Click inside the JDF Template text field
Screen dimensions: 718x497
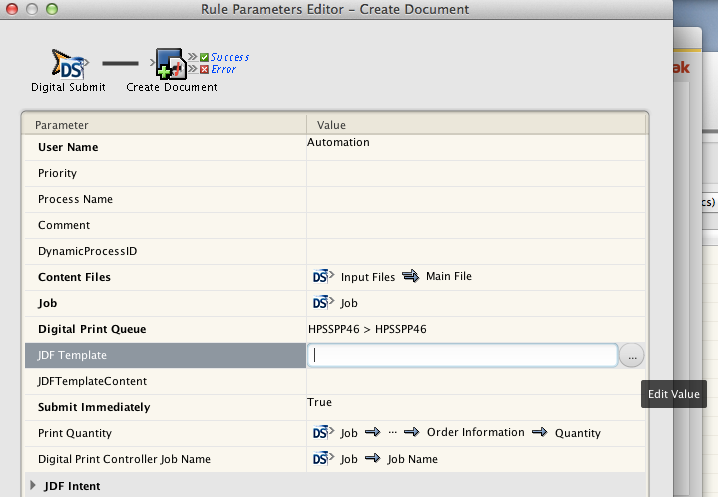[x=462, y=355]
